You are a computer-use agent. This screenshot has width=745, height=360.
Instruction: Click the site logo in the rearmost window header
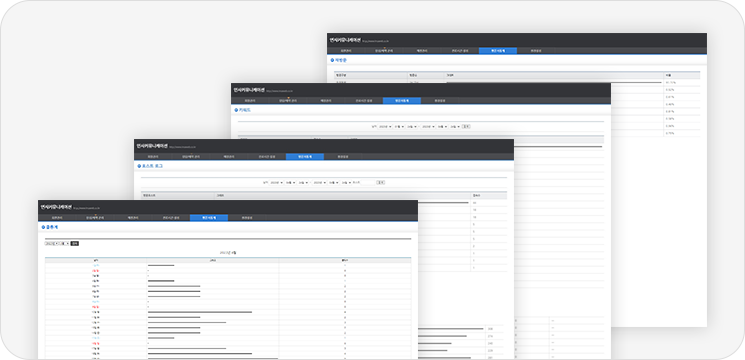345,40
